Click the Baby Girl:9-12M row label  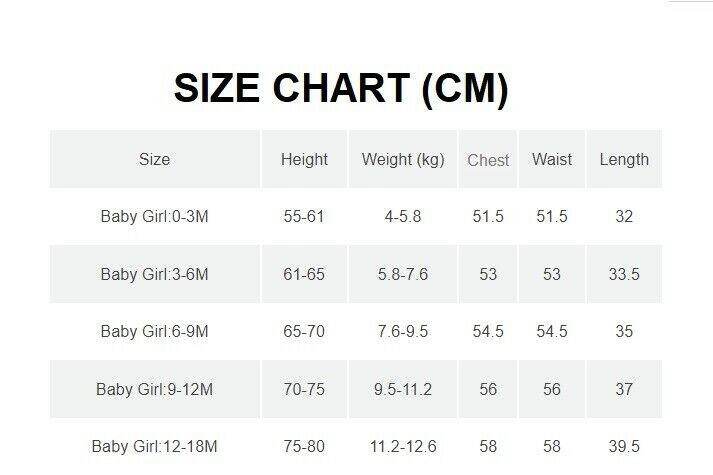click(x=154, y=389)
